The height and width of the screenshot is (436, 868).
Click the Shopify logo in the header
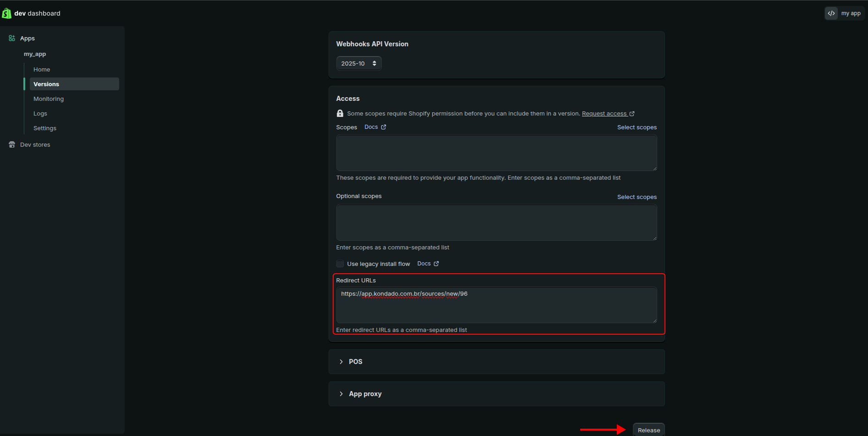click(x=6, y=13)
